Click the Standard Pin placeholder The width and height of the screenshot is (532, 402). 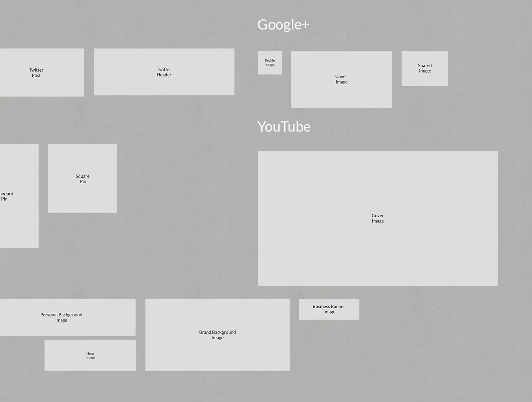[19, 196]
